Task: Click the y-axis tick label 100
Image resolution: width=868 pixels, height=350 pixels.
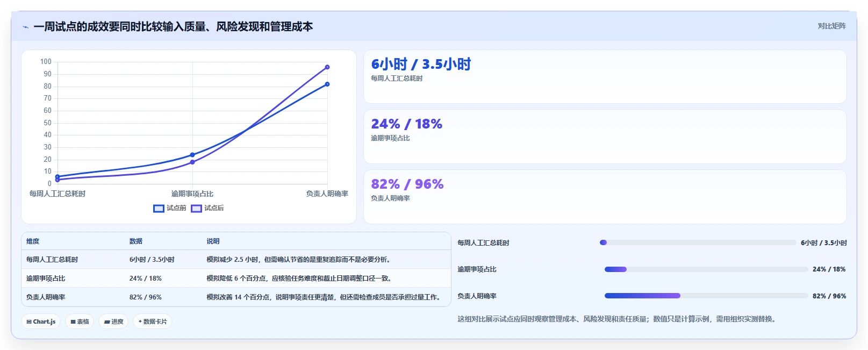Action: coord(46,62)
